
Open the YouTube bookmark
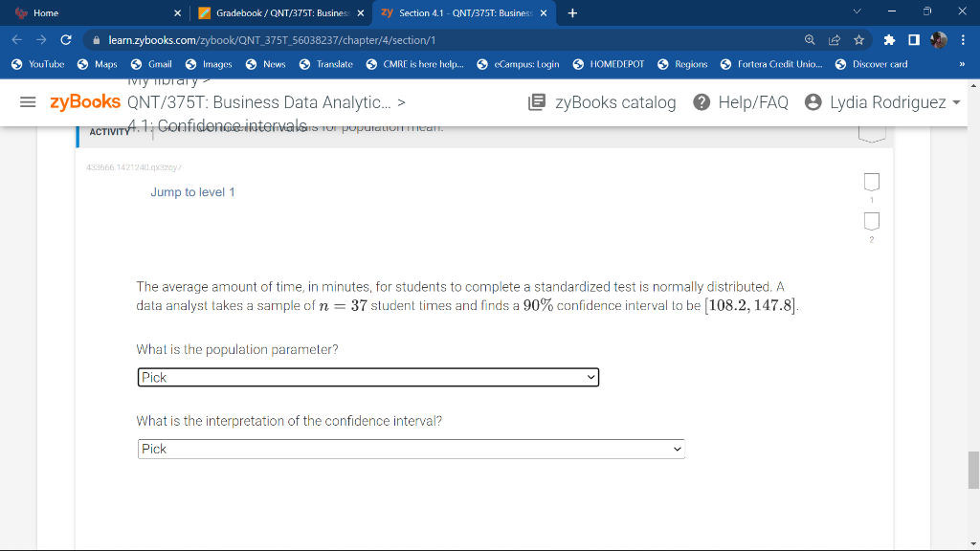click(x=37, y=64)
